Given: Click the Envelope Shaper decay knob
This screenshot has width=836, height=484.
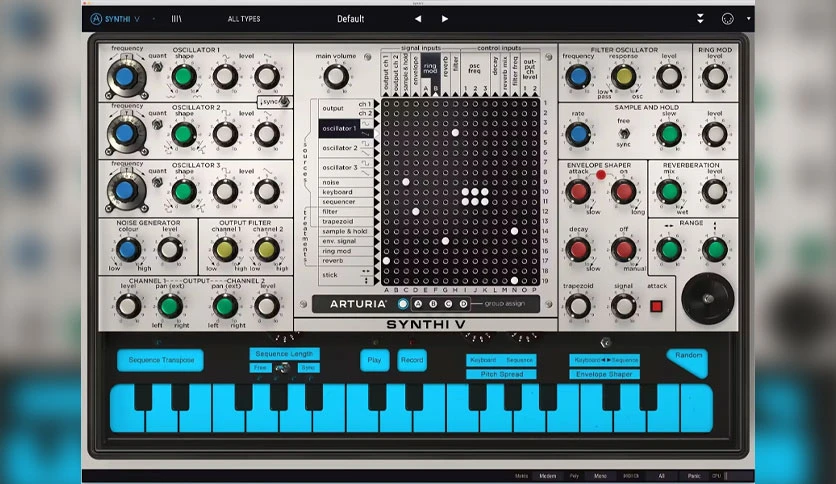Looking at the screenshot, I should [578, 249].
